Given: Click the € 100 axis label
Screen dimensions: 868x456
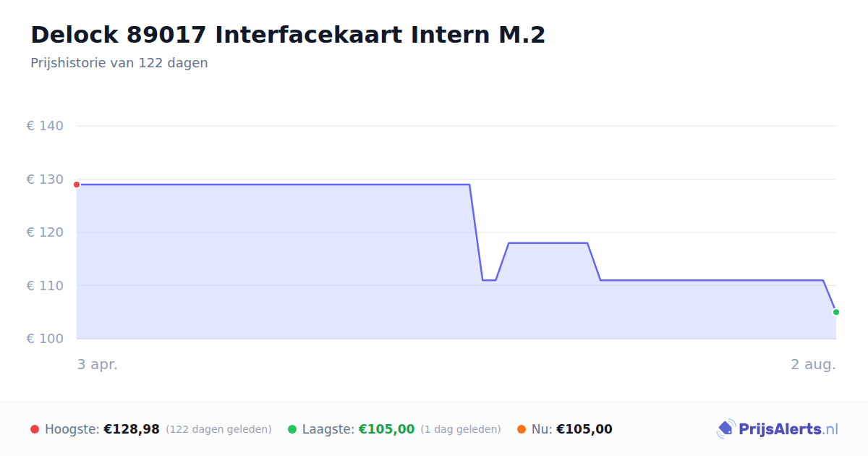Looking at the screenshot, I should 45,339.
